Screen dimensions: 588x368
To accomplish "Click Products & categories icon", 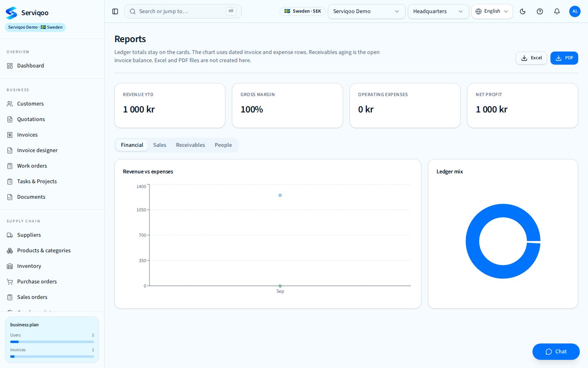I will pos(10,251).
